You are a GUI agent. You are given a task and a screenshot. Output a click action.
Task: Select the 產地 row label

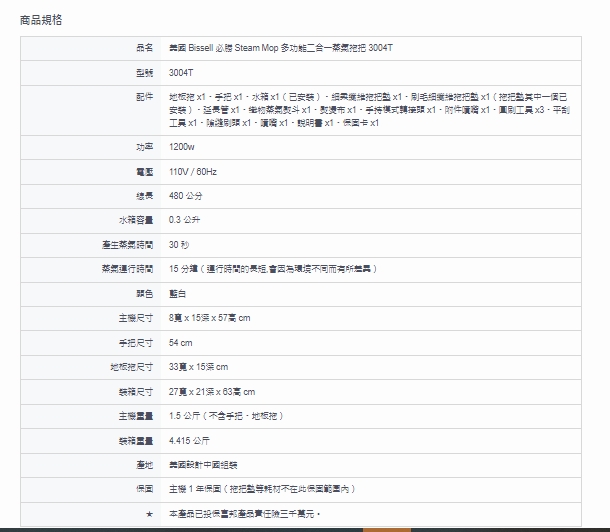pyautogui.click(x=144, y=465)
